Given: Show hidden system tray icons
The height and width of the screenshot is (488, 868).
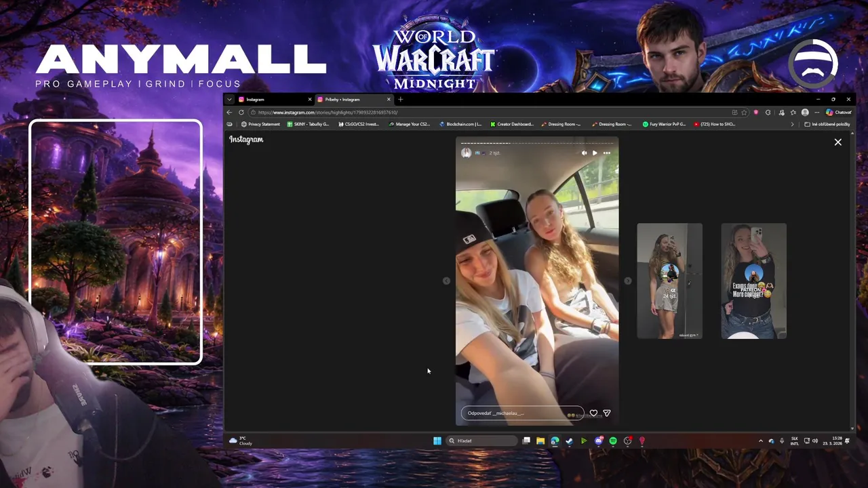Looking at the screenshot, I should point(760,441).
